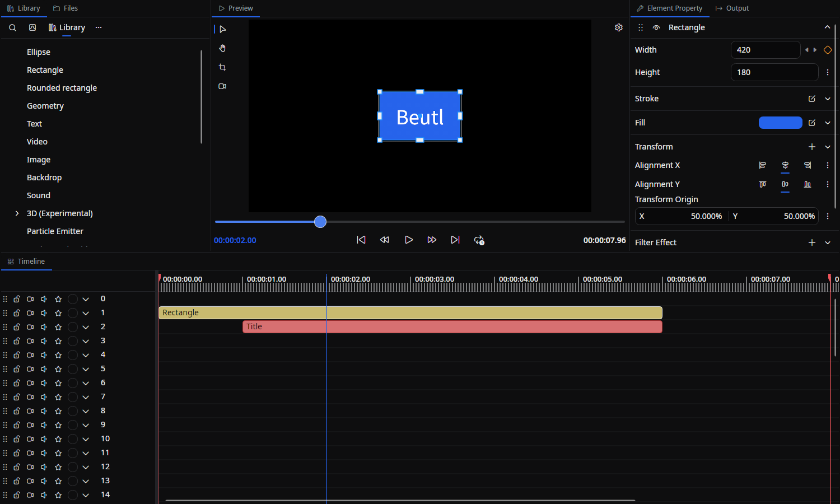Edit Fill with the pencil icon
This screenshot has width=840, height=504.
tap(812, 123)
